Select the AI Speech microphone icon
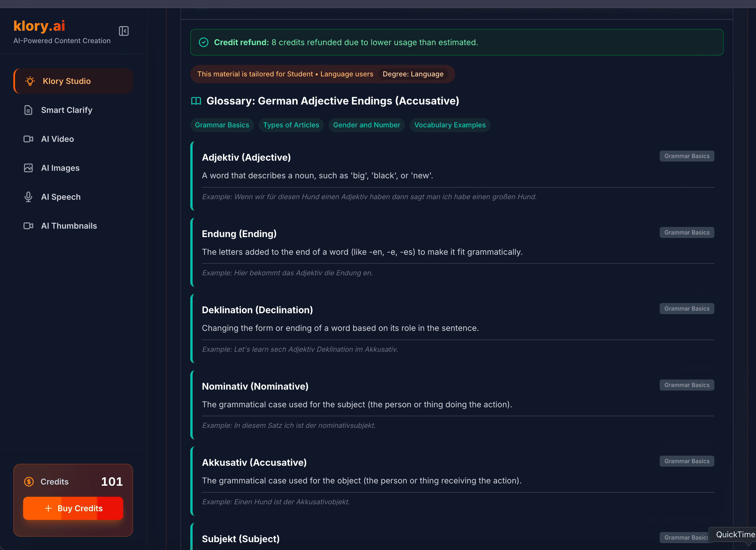The height and width of the screenshot is (550, 756). coord(28,197)
